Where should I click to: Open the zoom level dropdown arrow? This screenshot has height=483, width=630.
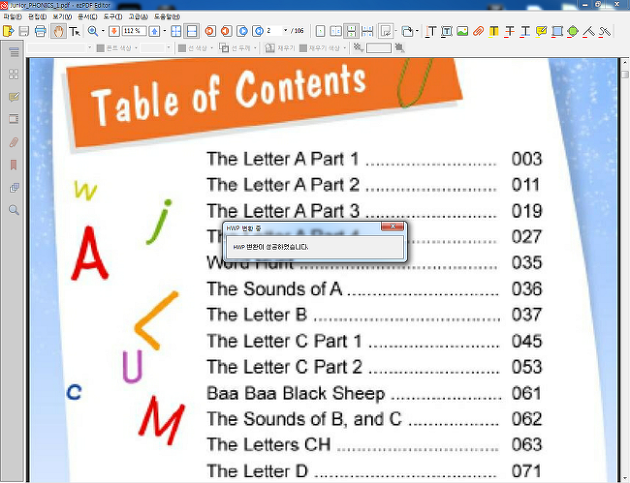pos(165,31)
